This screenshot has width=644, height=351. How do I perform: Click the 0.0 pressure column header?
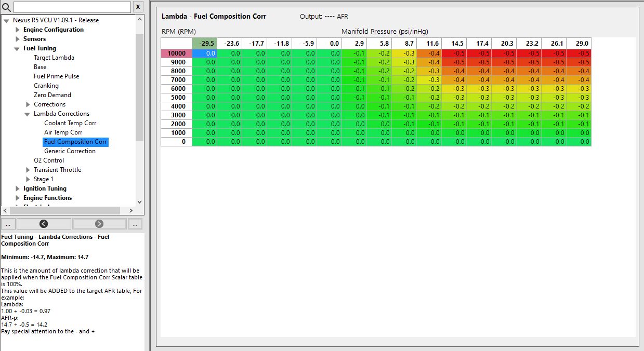click(x=329, y=44)
